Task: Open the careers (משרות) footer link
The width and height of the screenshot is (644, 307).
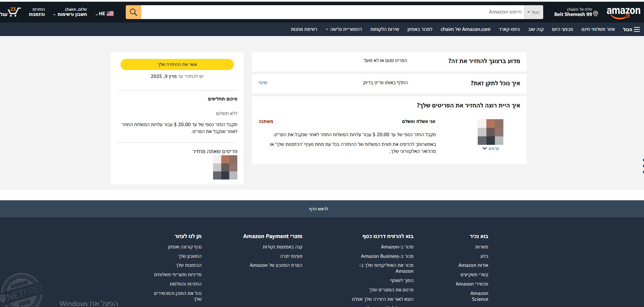Action: [x=482, y=247]
